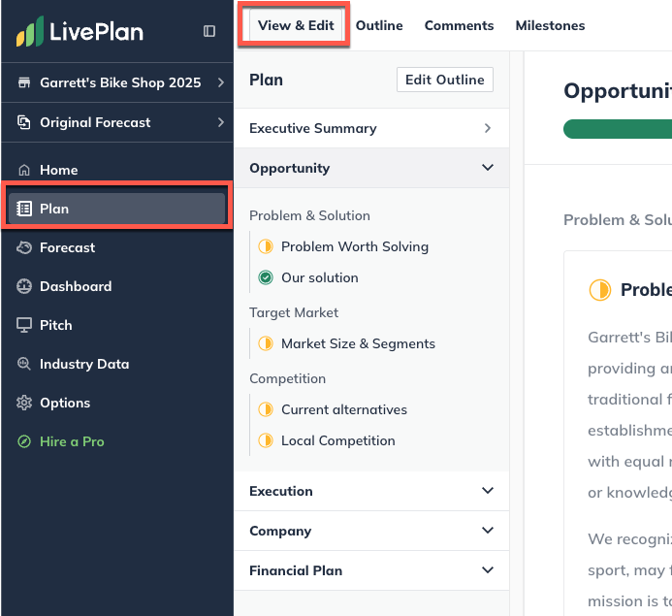
Task: Open the Original Forecast scenario chevron
Action: [x=221, y=122]
